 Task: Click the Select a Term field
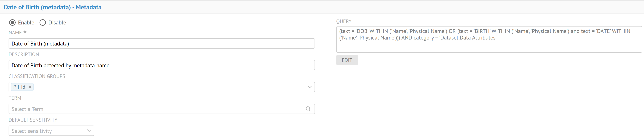click(155, 109)
